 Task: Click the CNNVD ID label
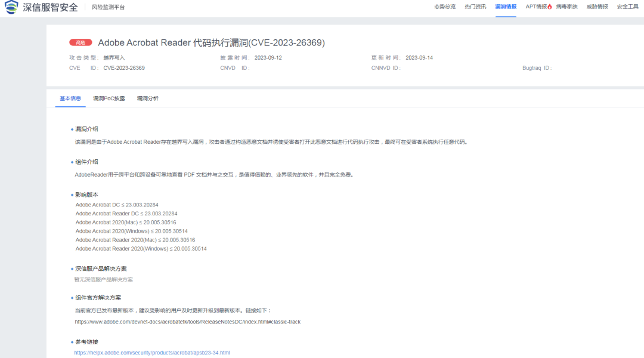point(386,68)
